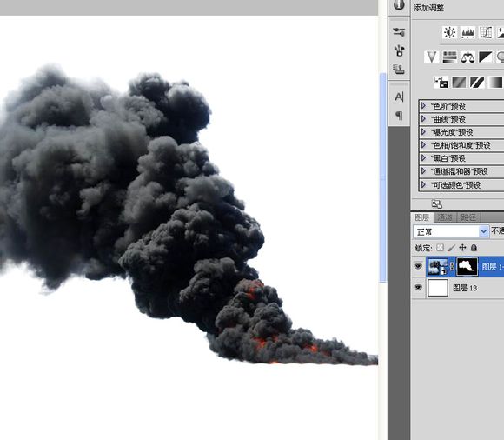The image size is (504, 440).
Task: Hide the 图层 13 layer
Action: [418, 287]
